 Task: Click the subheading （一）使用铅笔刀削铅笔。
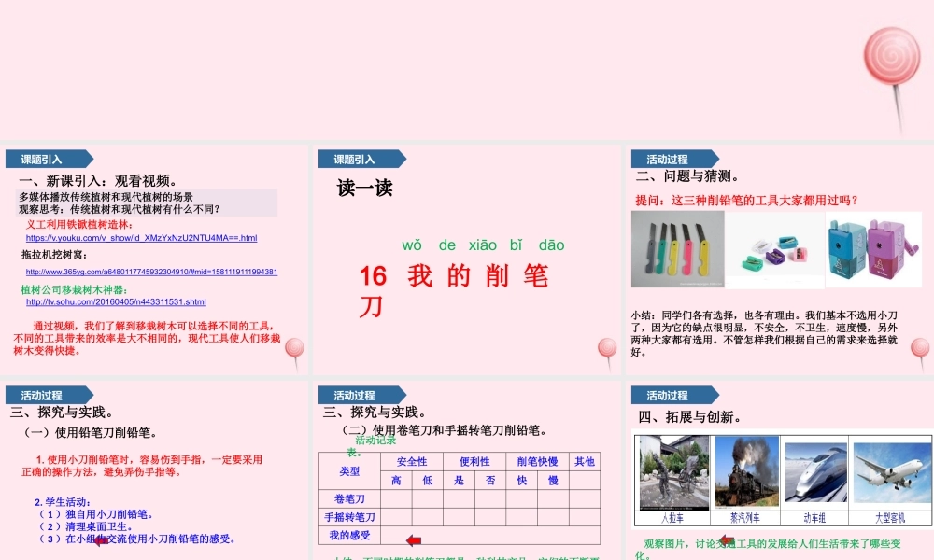point(89,433)
